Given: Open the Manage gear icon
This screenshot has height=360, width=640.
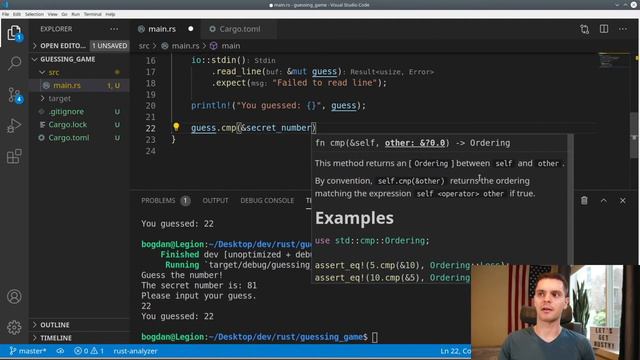Looking at the screenshot, I should 14,327.
